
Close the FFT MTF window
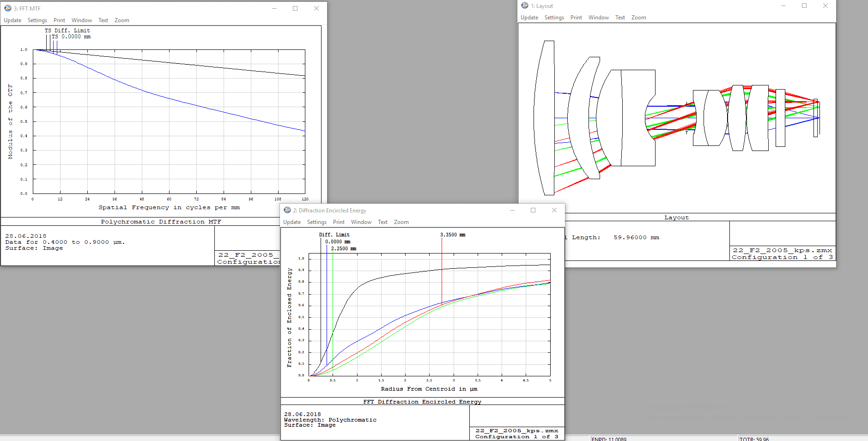pyautogui.click(x=316, y=8)
